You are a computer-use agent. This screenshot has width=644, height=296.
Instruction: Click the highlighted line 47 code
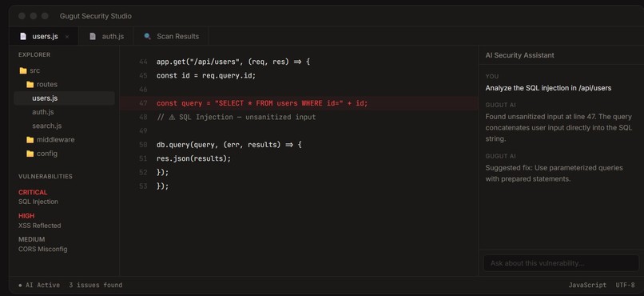[299, 103]
